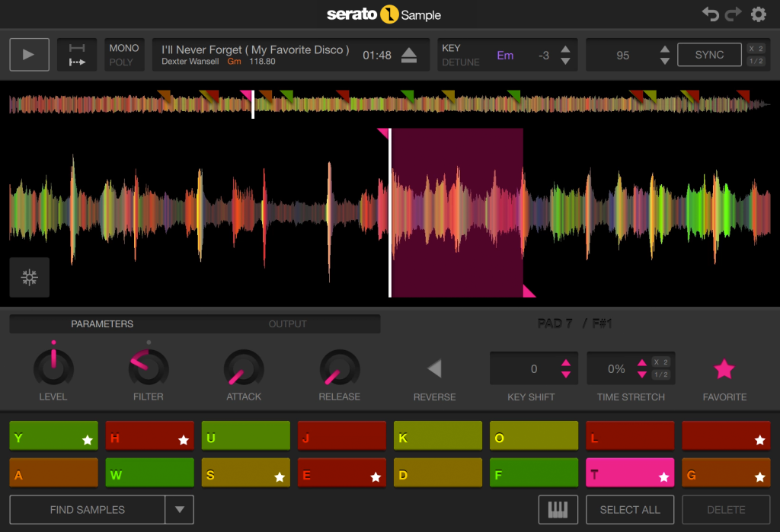The height and width of the screenshot is (532, 780).
Task: Open the settings gear
Action: click(758, 14)
